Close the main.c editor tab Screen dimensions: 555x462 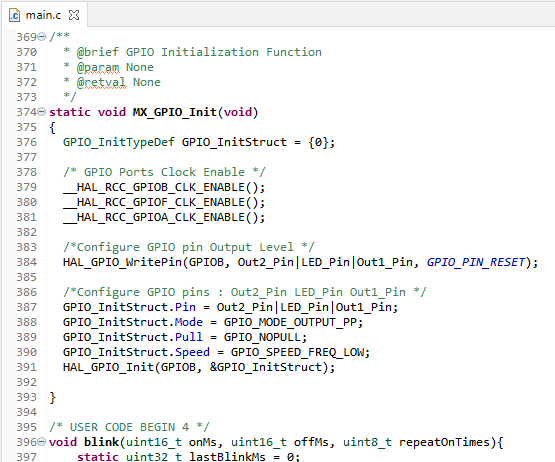(74, 15)
